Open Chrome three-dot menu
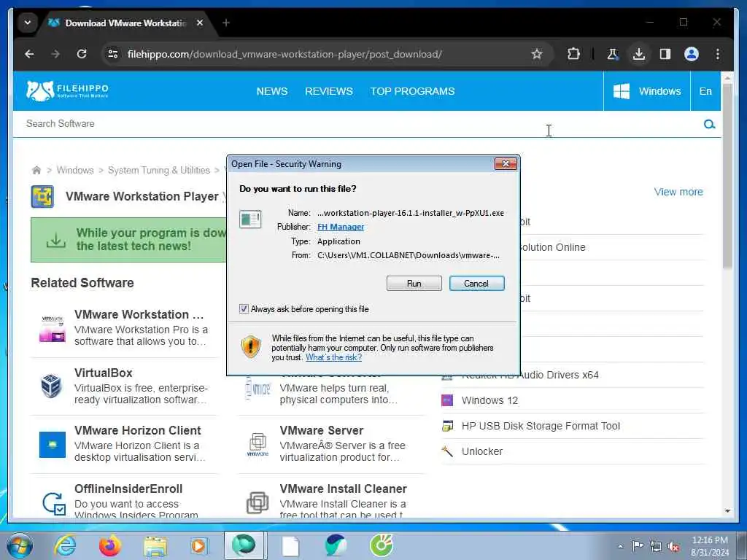 pos(718,54)
